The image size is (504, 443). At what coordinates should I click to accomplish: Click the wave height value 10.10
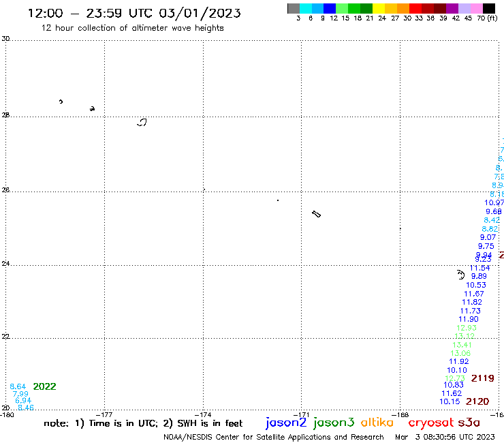point(457,370)
